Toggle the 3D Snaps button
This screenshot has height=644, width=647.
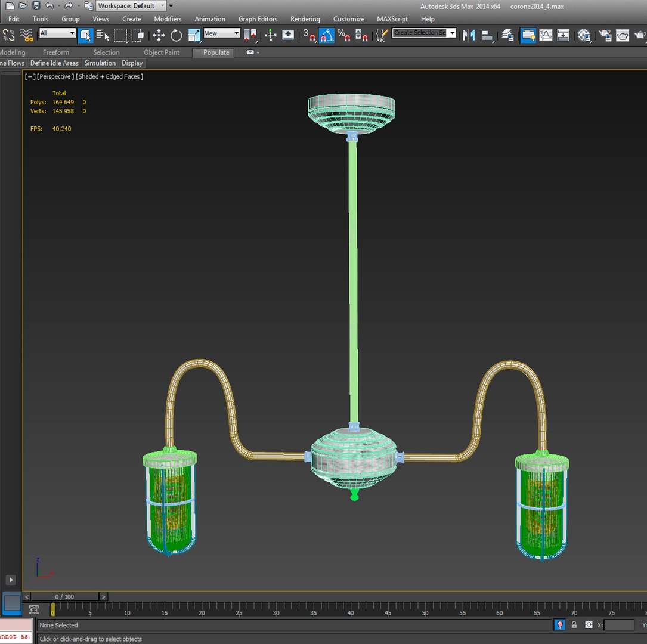(x=309, y=36)
